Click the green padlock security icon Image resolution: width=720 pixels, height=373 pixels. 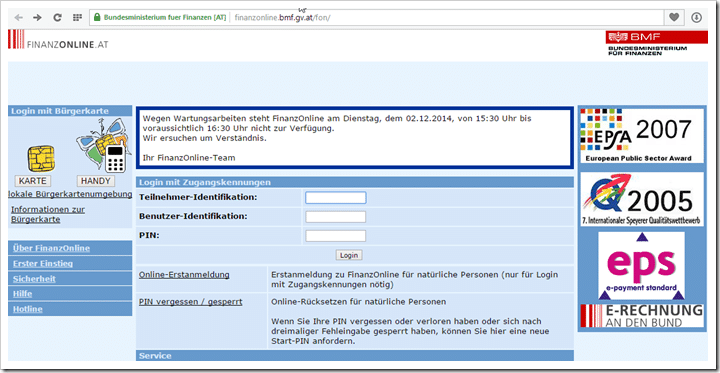tap(96, 17)
